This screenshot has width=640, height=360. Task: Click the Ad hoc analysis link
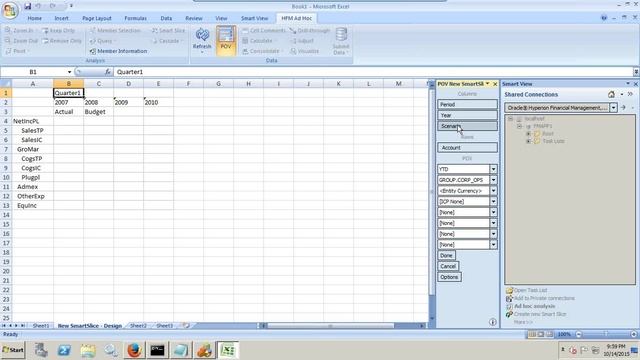[534, 306]
